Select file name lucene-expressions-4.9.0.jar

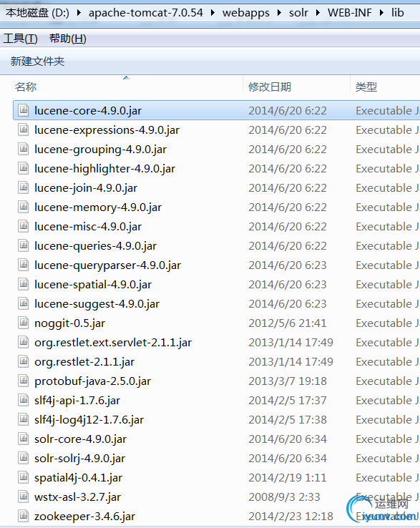click(107, 130)
